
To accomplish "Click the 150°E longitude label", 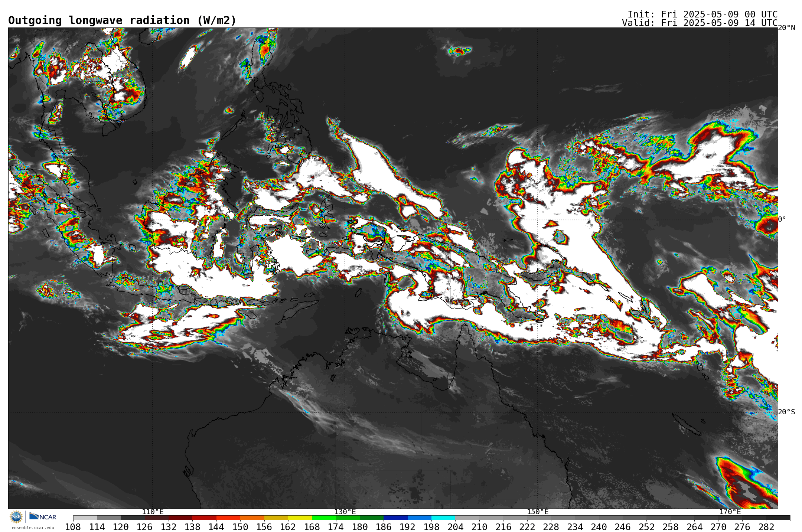I will 538,512.
